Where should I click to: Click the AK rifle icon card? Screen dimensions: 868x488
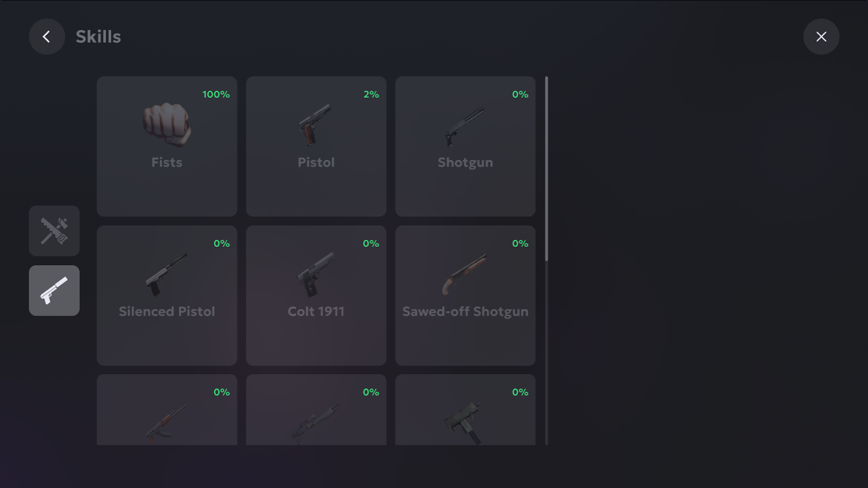click(x=167, y=410)
